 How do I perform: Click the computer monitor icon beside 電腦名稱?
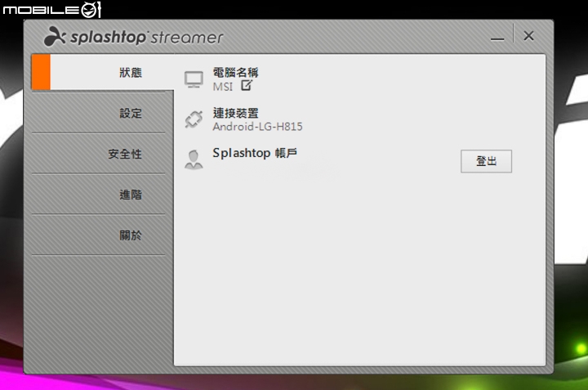pos(194,79)
